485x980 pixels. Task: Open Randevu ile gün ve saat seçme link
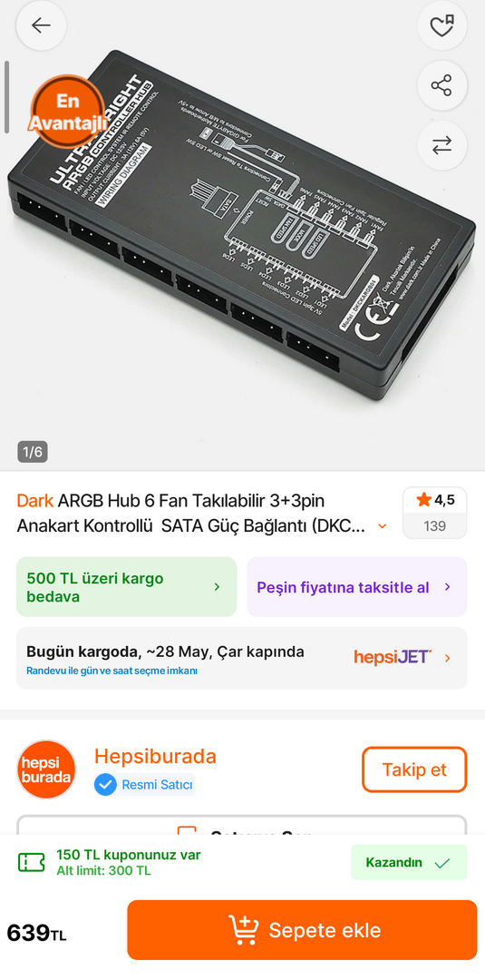coord(112,671)
